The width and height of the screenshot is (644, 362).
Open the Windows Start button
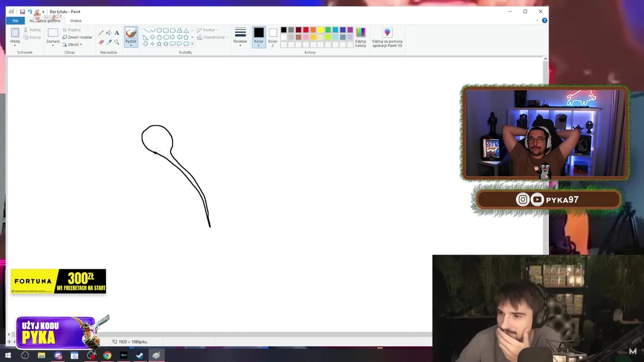pos(8,355)
